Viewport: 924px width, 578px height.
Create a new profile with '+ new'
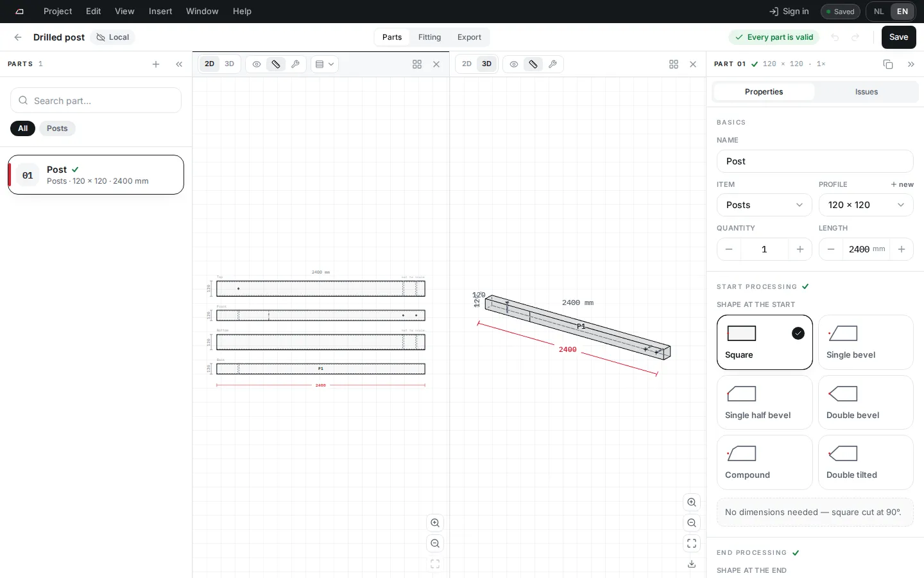902,184
